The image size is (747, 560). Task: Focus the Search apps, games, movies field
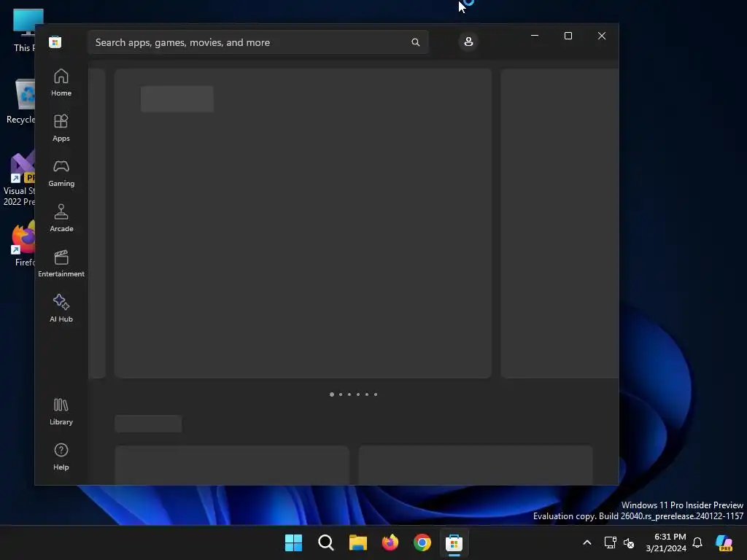[258, 42]
